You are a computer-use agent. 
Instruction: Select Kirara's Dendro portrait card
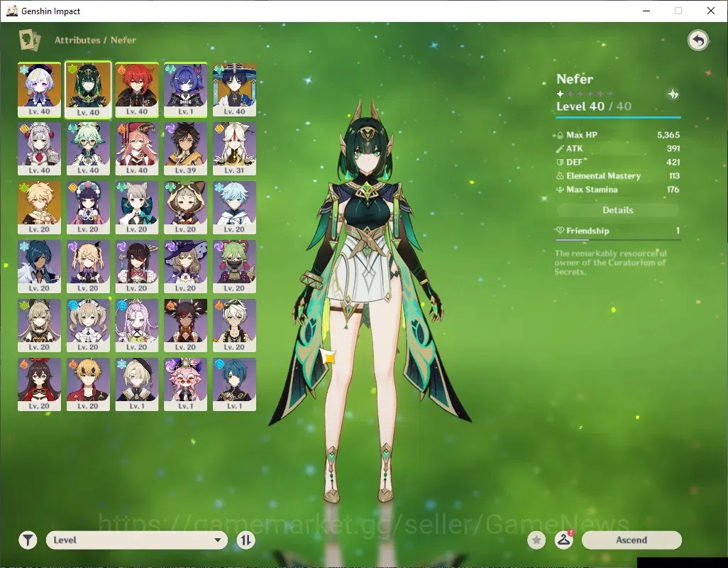point(40,326)
